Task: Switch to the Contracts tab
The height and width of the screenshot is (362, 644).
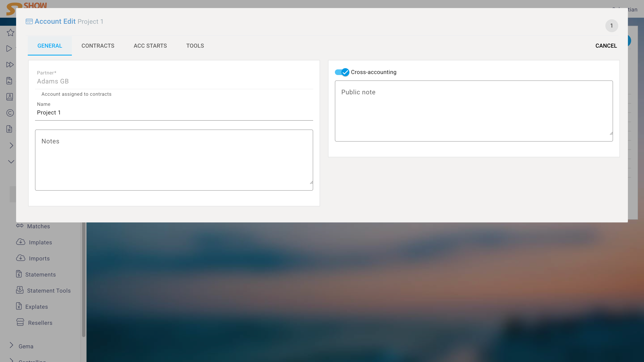Action: point(98,46)
